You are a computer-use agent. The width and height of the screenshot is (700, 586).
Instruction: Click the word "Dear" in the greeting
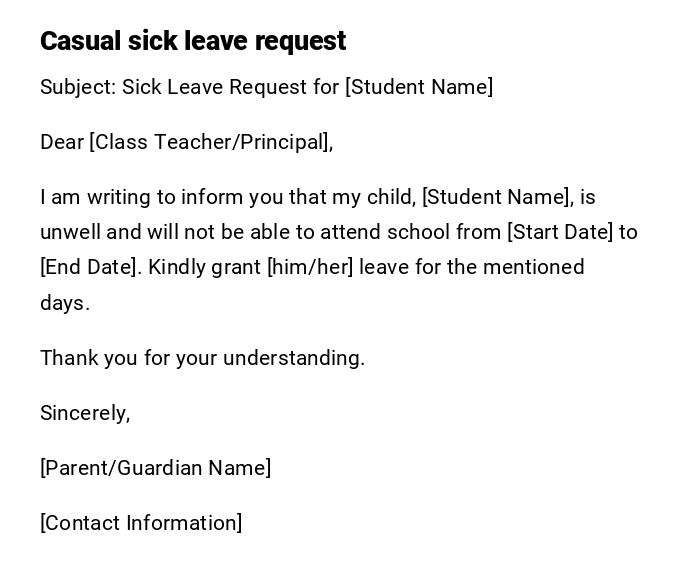[62, 142]
